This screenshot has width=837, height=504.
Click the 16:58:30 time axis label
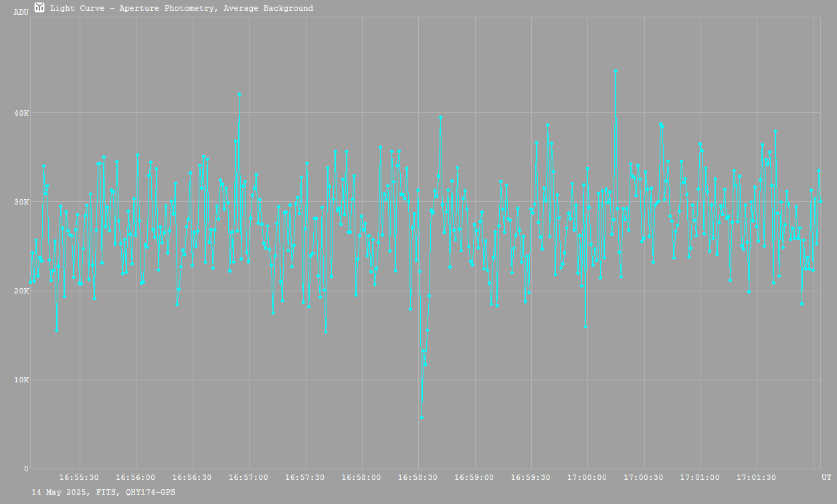tap(418, 477)
